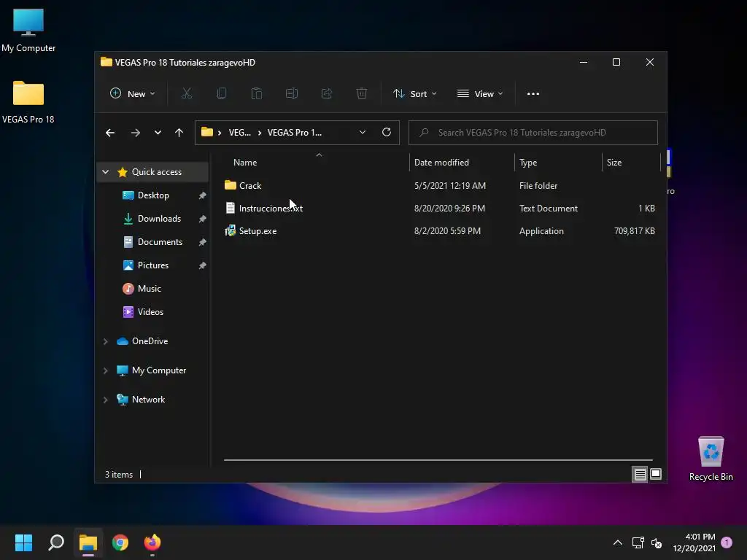Launch Firefox from taskbar
Screen dimensions: 747x560
152,542
